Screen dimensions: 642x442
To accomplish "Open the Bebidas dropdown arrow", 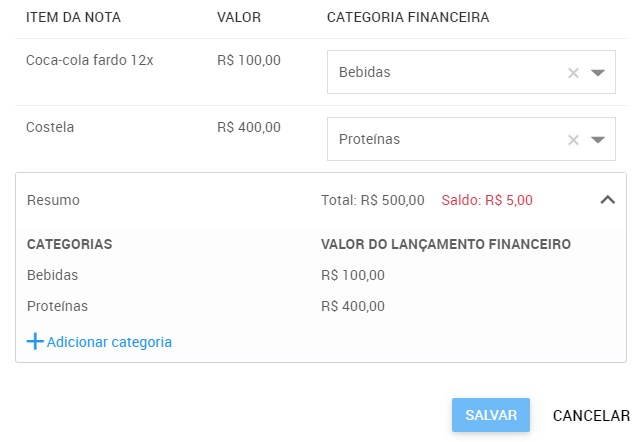I will (x=598, y=73).
